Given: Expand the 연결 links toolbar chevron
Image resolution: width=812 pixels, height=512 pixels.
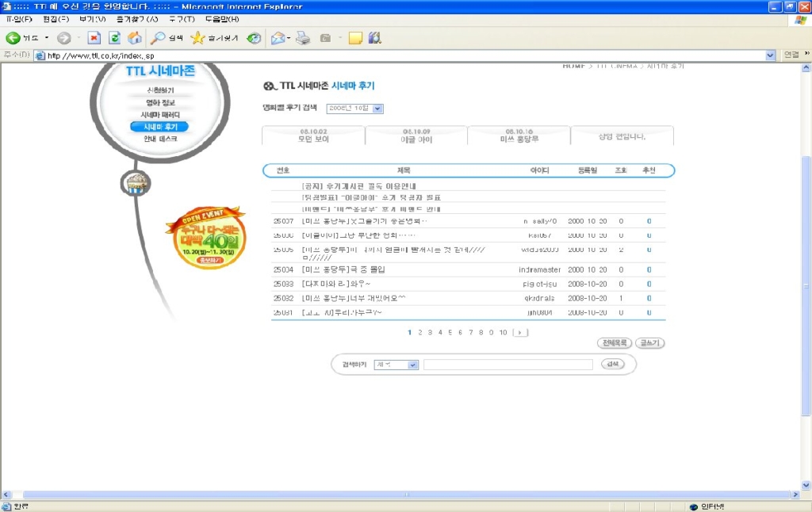Looking at the screenshot, I should pyautogui.click(x=806, y=54).
